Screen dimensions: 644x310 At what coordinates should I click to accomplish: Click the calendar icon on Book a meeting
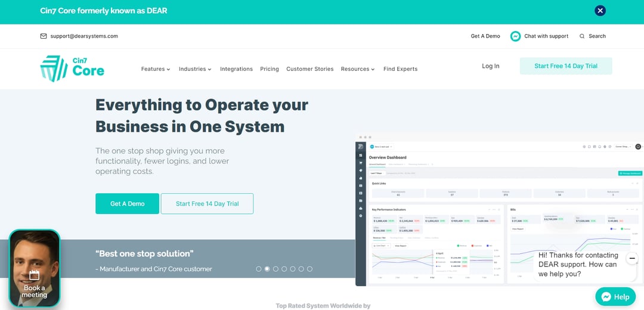click(x=35, y=275)
